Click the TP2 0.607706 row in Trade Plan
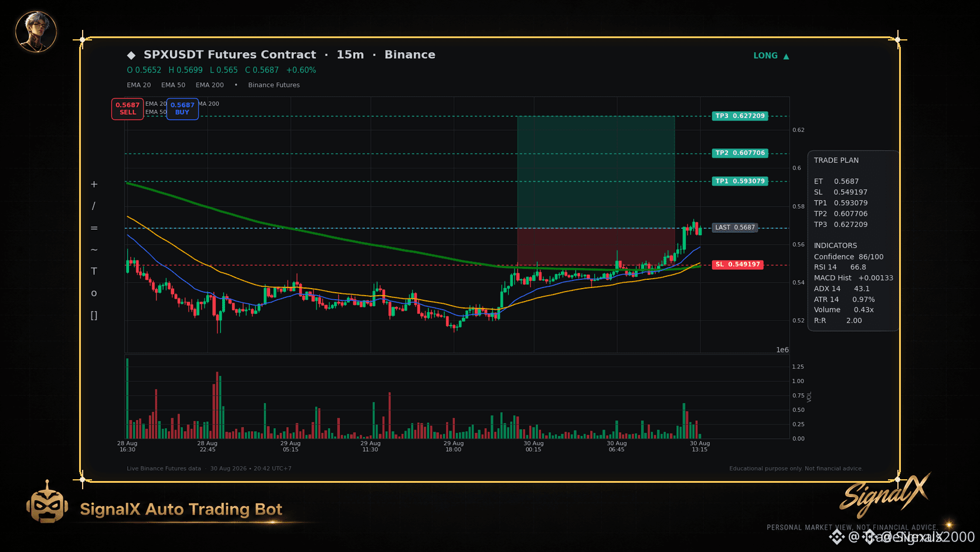Viewport: 980px width, 552px height. 841,214
